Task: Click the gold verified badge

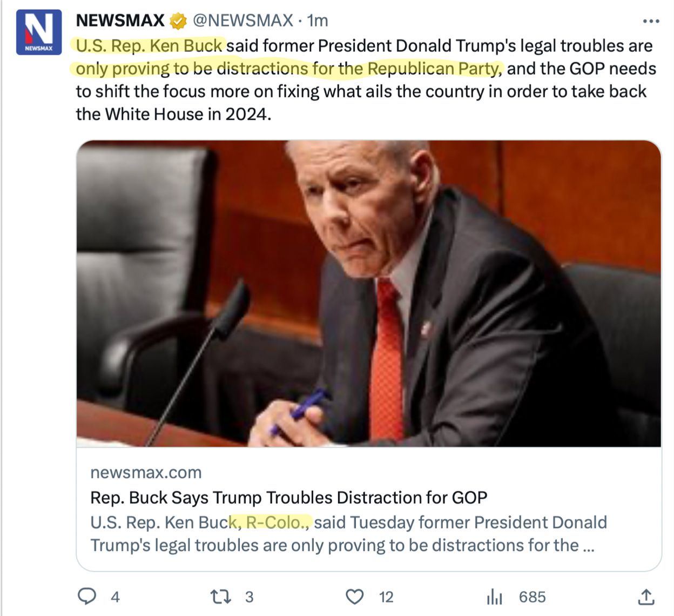Action: coord(178,21)
